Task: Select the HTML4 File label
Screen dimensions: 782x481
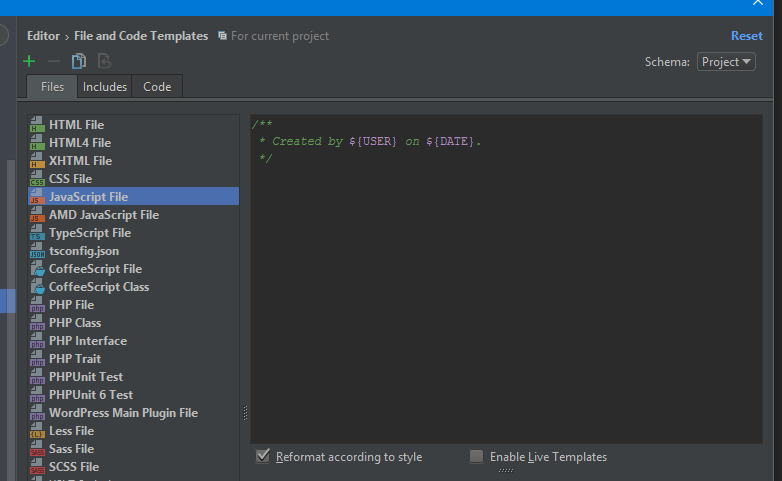Action: coord(80,143)
